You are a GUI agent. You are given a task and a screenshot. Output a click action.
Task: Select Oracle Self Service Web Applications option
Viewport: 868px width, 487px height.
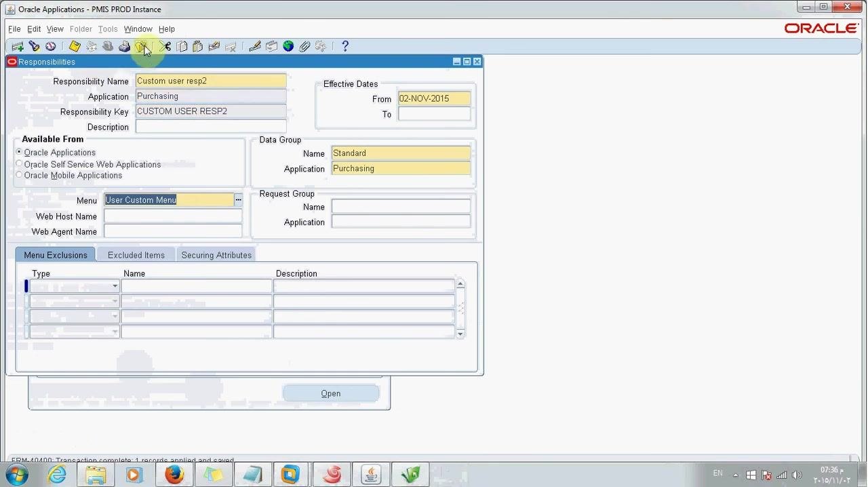pyautogui.click(x=19, y=163)
